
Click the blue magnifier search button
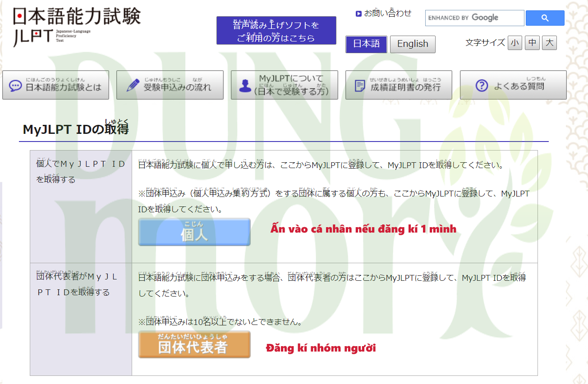click(x=545, y=18)
